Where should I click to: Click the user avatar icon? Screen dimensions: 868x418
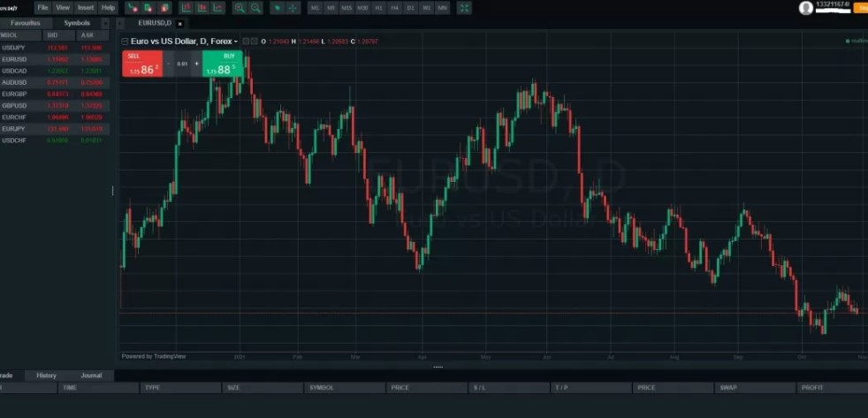pyautogui.click(x=806, y=7)
